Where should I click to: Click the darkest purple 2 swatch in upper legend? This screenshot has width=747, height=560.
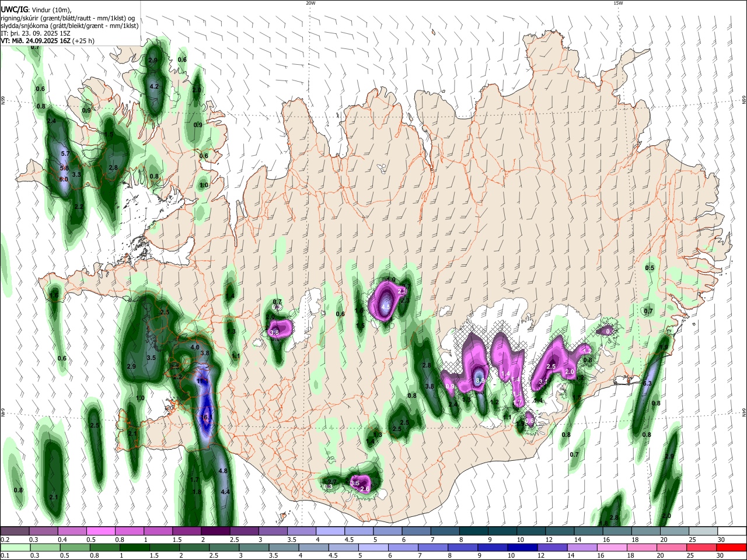click(x=215, y=531)
